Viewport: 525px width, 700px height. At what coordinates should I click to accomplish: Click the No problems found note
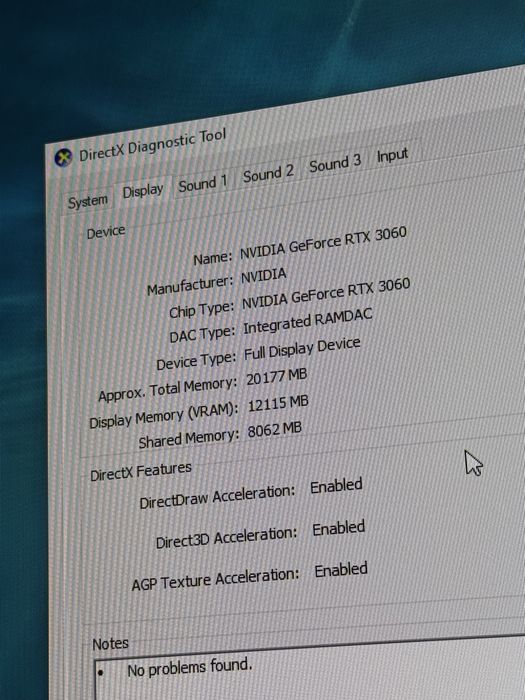[190, 667]
